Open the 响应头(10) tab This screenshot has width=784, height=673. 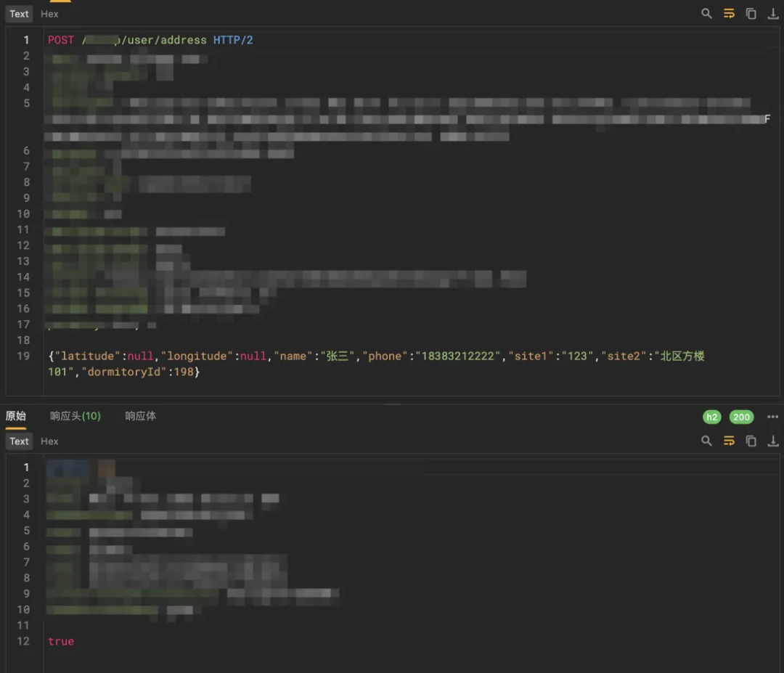[x=75, y=416]
